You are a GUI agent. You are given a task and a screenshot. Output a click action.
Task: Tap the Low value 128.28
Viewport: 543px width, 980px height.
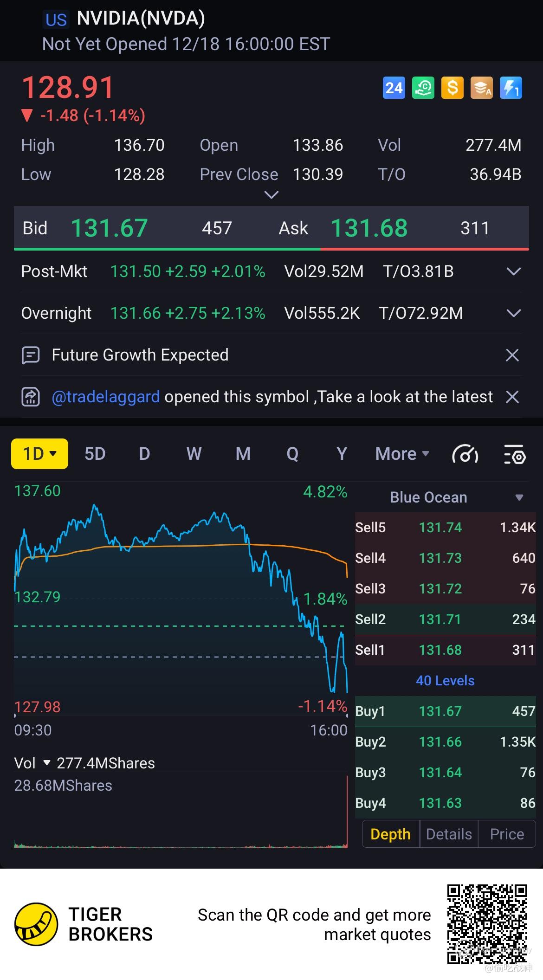coord(139,174)
